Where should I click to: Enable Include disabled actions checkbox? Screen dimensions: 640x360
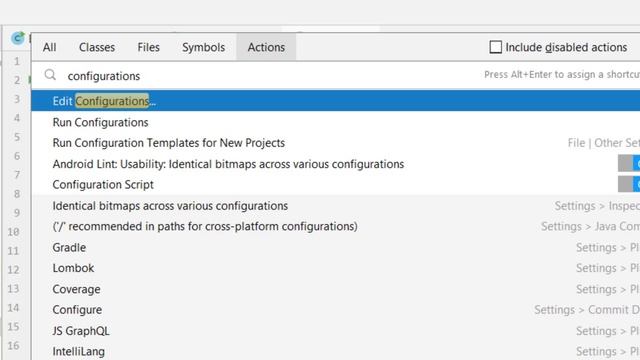496,47
